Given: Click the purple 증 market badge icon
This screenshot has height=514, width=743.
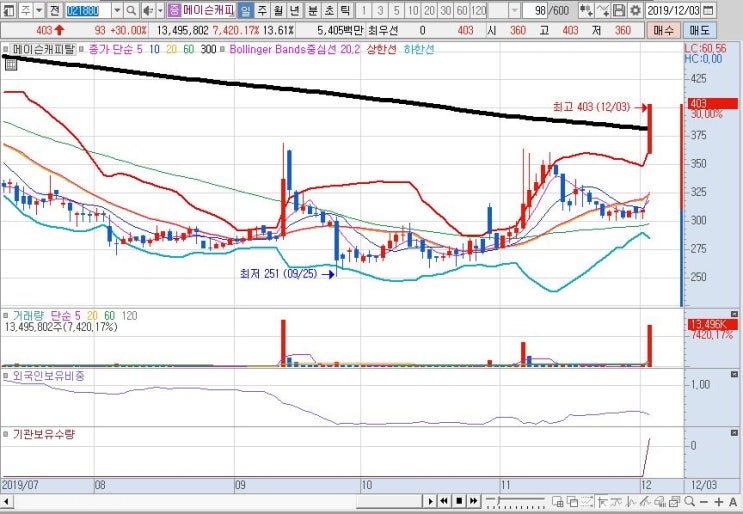Looking at the screenshot, I should [x=174, y=10].
